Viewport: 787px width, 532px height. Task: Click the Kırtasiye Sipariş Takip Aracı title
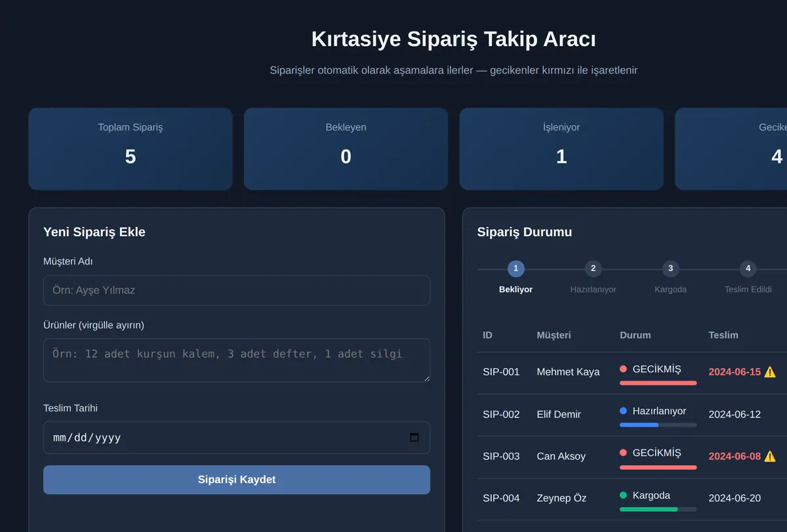click(454, 39)
